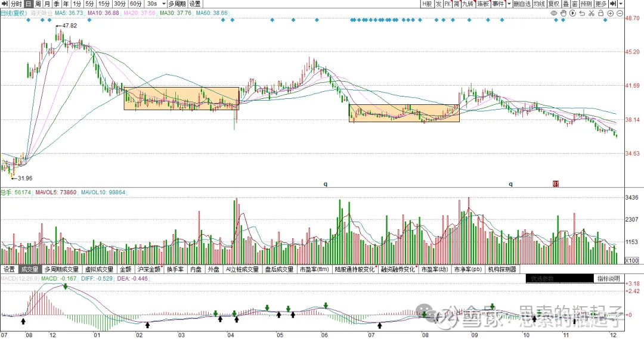Click the playback replay icon
This screenshot has height=339, width=644.
tap(573, 13)
